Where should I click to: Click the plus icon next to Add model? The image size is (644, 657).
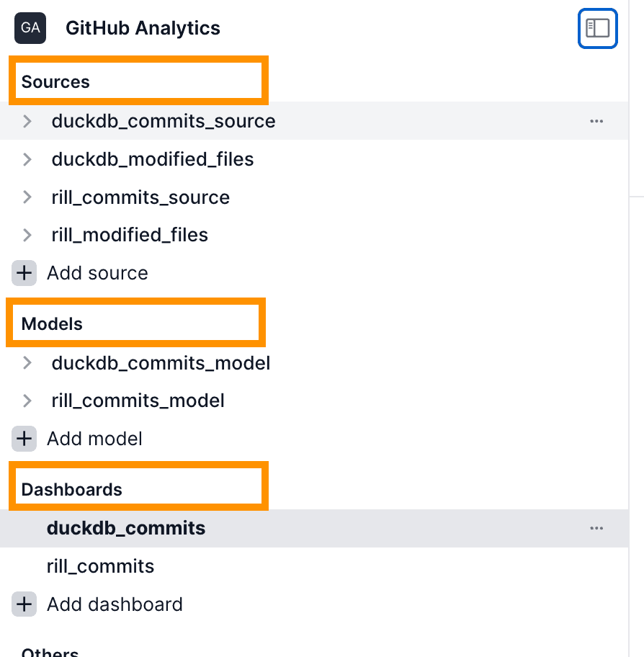pos(24,439)
